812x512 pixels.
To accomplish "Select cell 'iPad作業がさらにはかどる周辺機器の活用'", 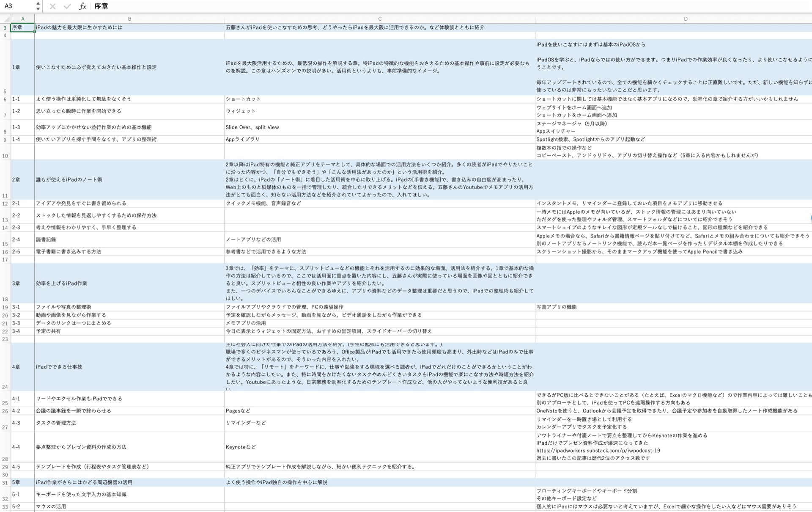I will (129, 482).
